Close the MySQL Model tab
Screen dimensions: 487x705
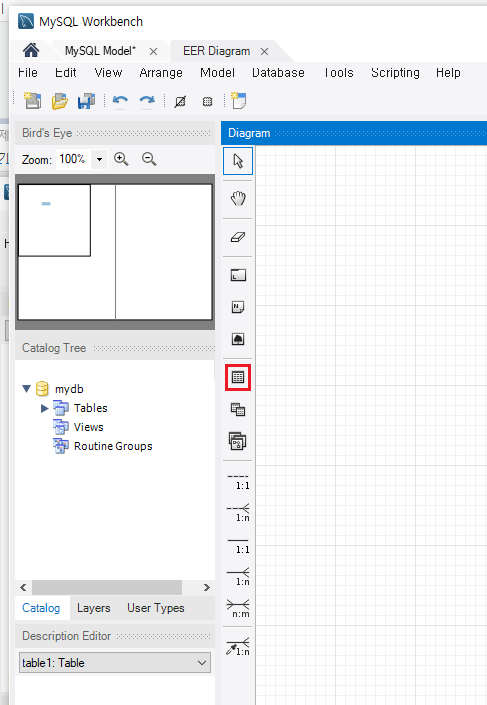pos(153,52)
